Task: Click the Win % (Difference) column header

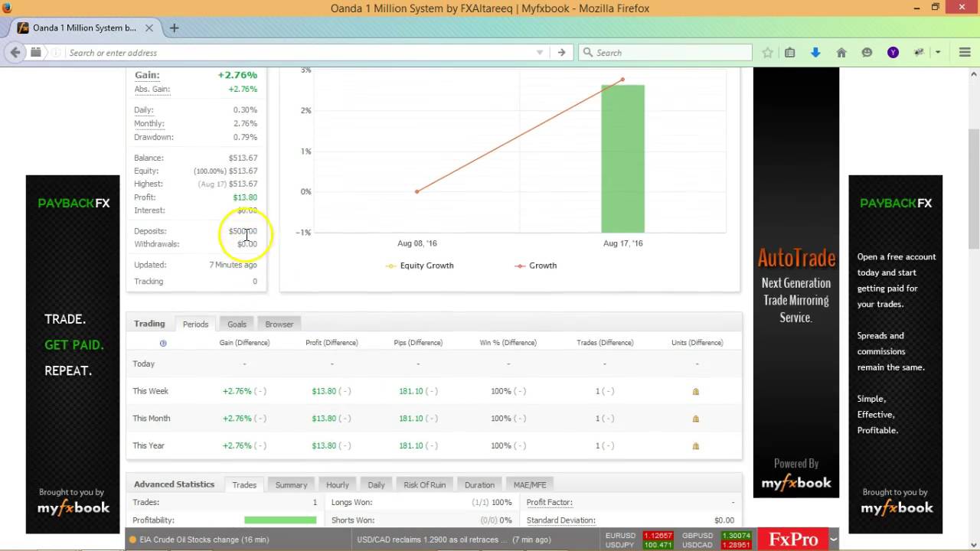Action: [508, 343]
